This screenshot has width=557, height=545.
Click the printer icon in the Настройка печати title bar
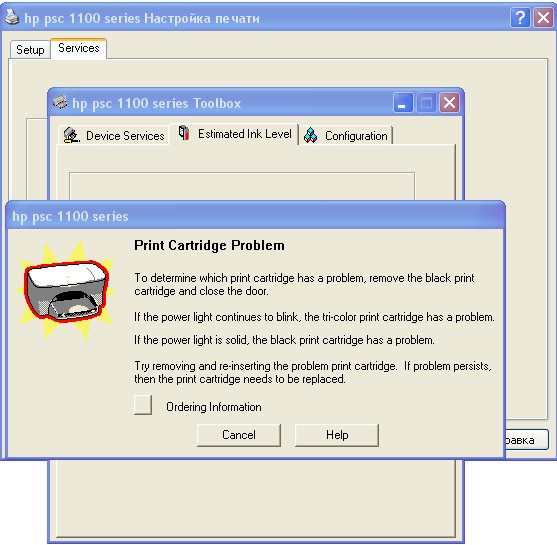(12, 17)
